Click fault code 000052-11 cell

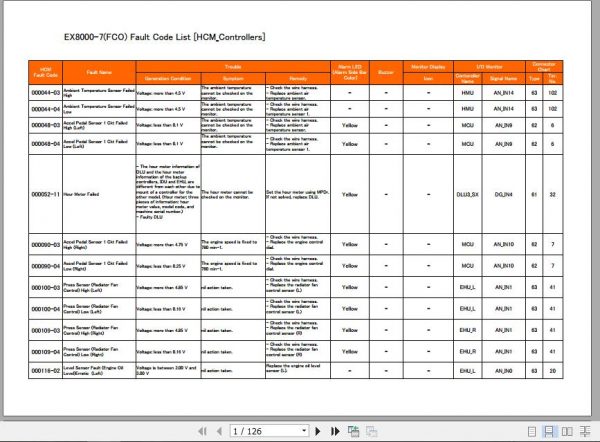46,194
